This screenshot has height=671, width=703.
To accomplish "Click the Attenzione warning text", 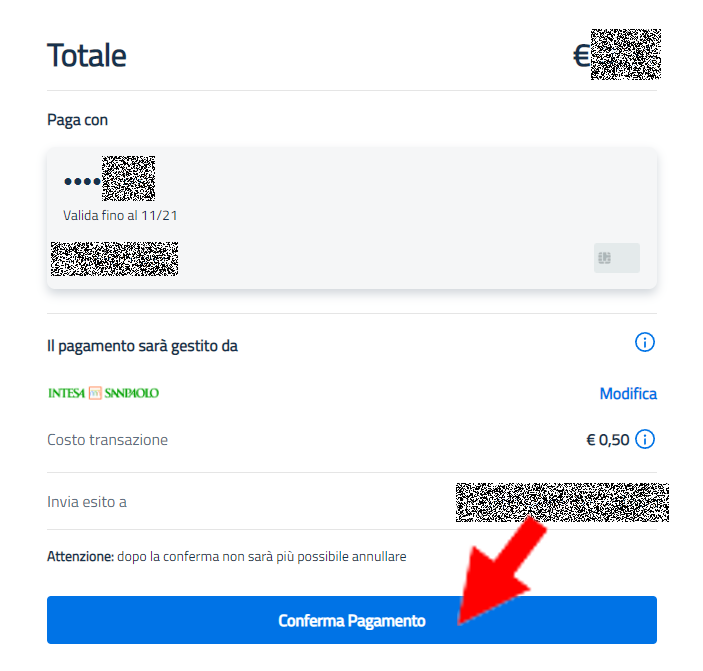I will [x=226, y=556].
